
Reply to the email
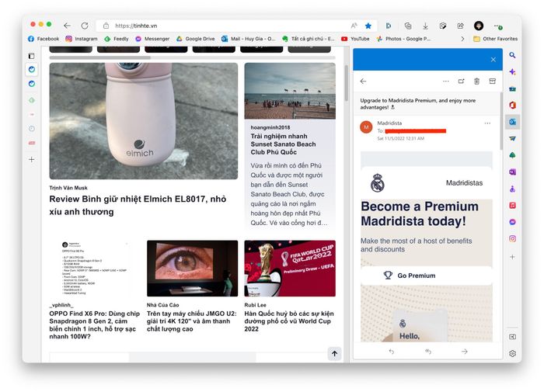392,352
